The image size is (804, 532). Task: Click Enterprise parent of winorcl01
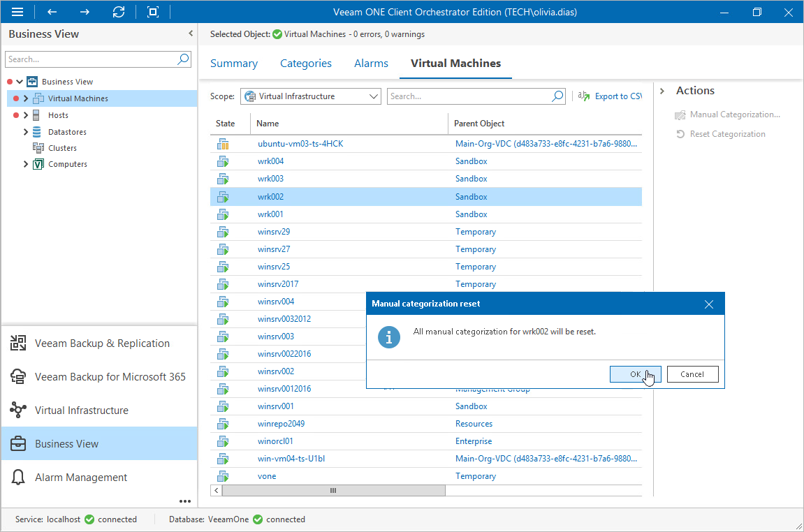point(474,441)
